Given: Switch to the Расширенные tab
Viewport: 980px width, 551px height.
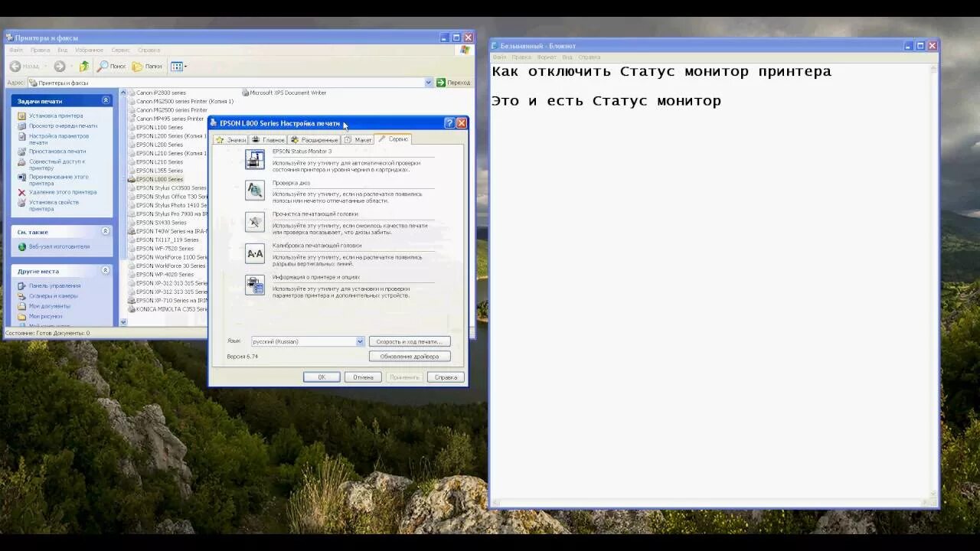Looking at the screenshot, I should (314, 140).
